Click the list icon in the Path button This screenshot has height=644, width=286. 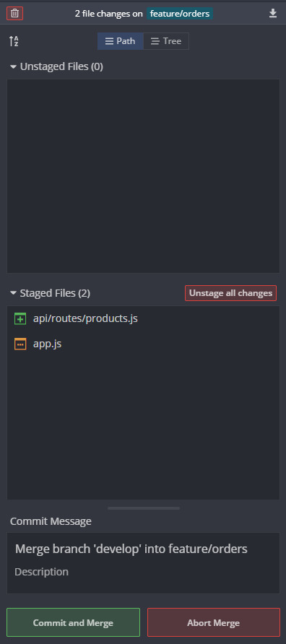click(x=109, y=41)
